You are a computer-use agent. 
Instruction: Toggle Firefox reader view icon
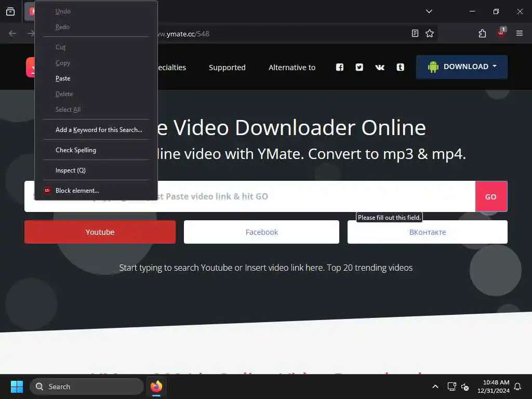click(415, 33)
